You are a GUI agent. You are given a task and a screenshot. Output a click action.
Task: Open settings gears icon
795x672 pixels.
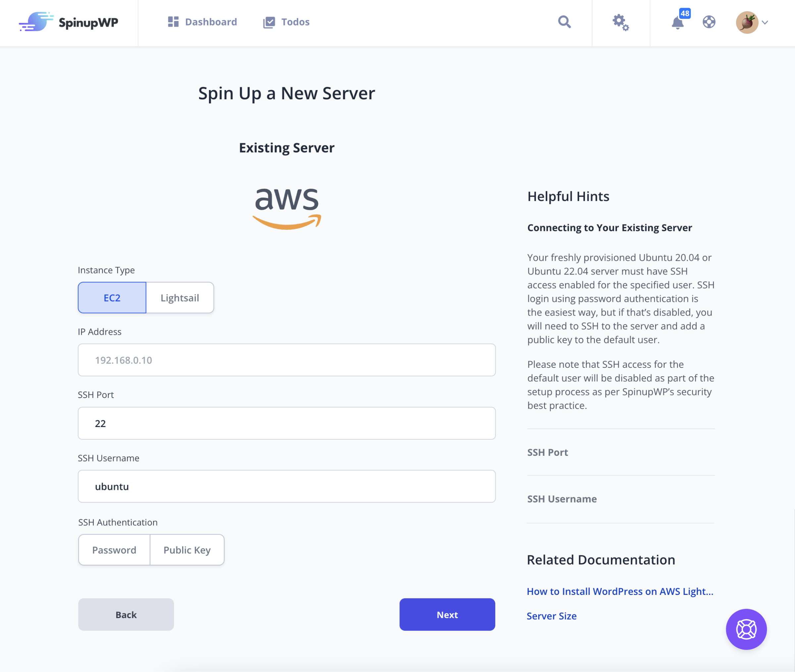[x=620, y=22]
